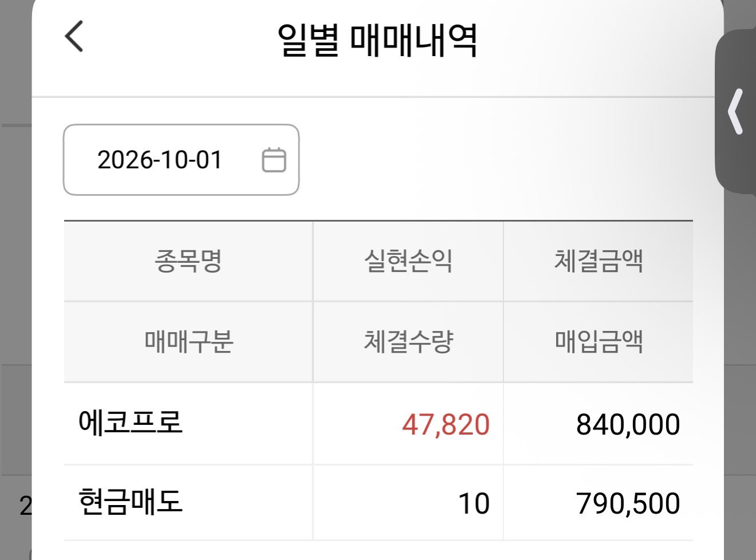Viewport: 756px width, 560px height.
Task: Click the executed quantity 10
Action: 474,504
